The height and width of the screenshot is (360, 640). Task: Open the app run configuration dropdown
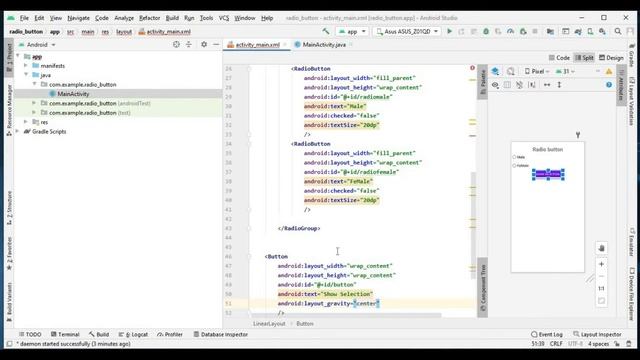(352, 31)
